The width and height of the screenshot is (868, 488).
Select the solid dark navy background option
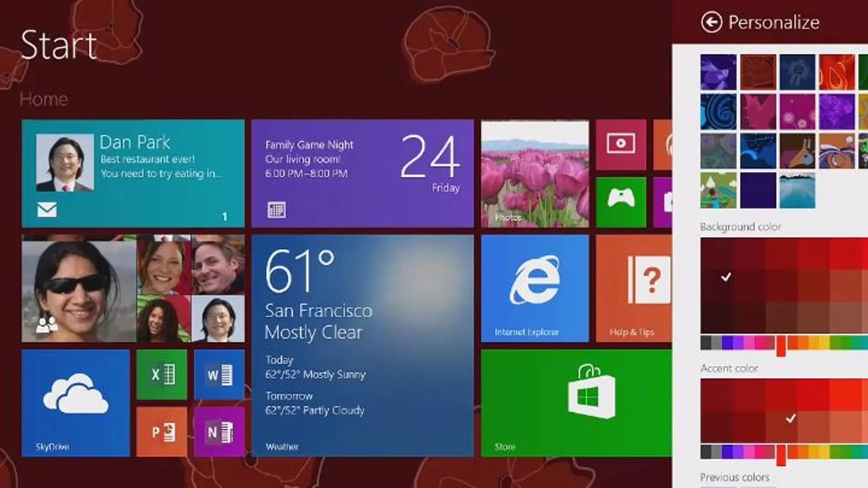[x=758, y=190]
